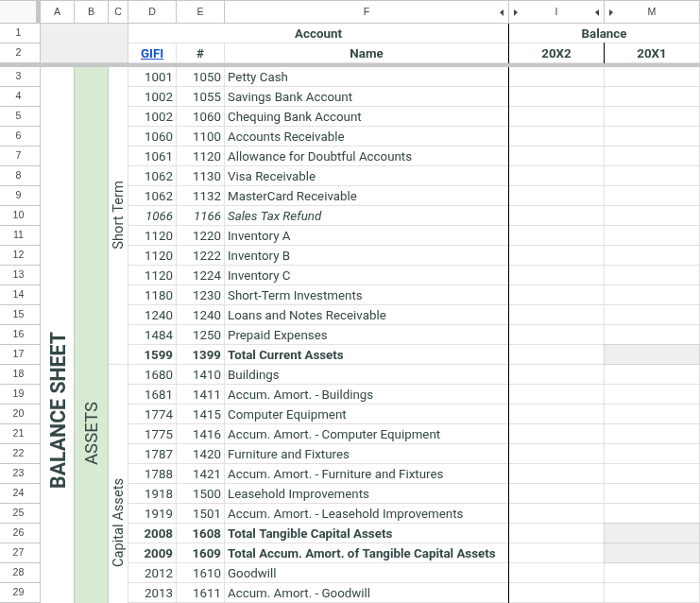The width and height of the screenshot is (700, 603).
Task: Select the grey 20X1 cell for Total Current Assets
Action: click(651, 354)
